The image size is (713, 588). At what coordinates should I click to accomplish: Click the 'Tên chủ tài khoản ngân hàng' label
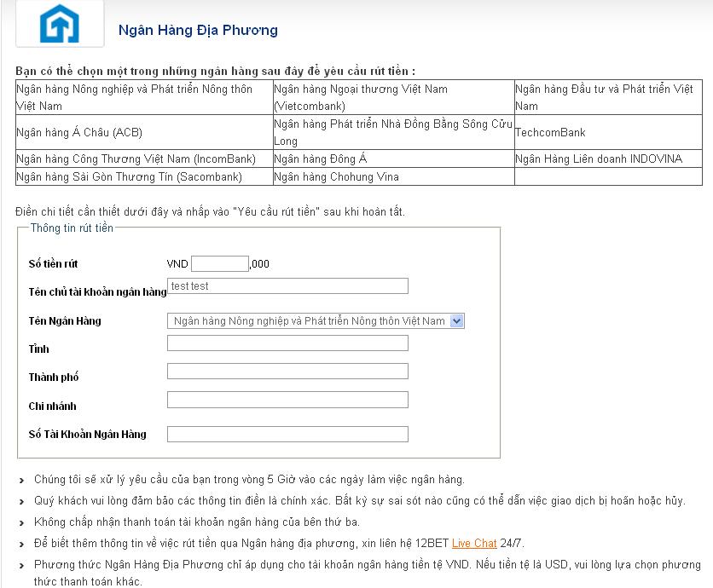(x=97, y=291)
